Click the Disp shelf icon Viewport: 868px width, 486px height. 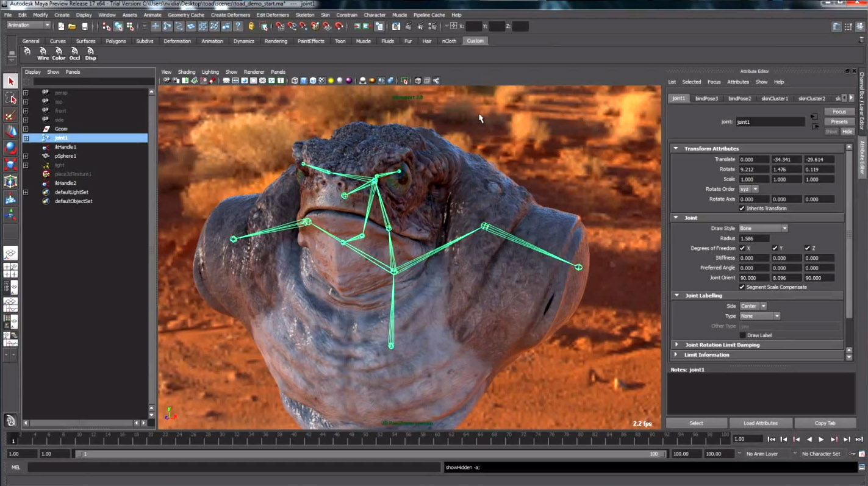tap(90, 54)
